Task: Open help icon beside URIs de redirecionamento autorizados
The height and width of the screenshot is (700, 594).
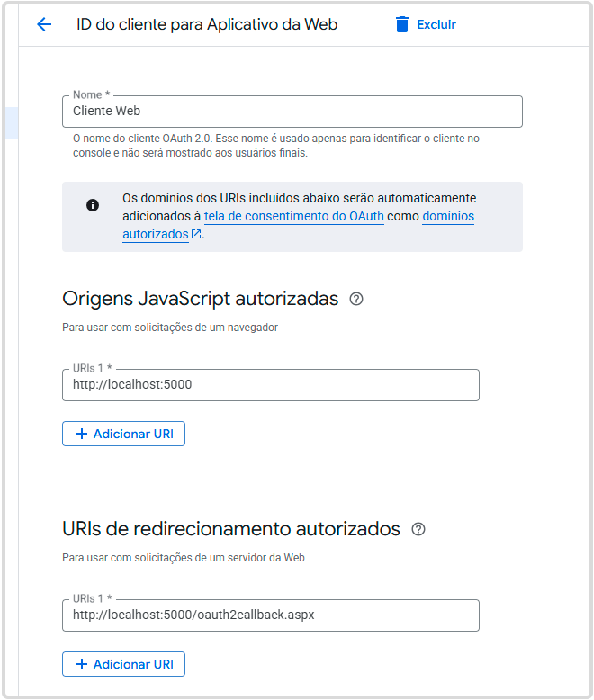Action: (418, 529)
